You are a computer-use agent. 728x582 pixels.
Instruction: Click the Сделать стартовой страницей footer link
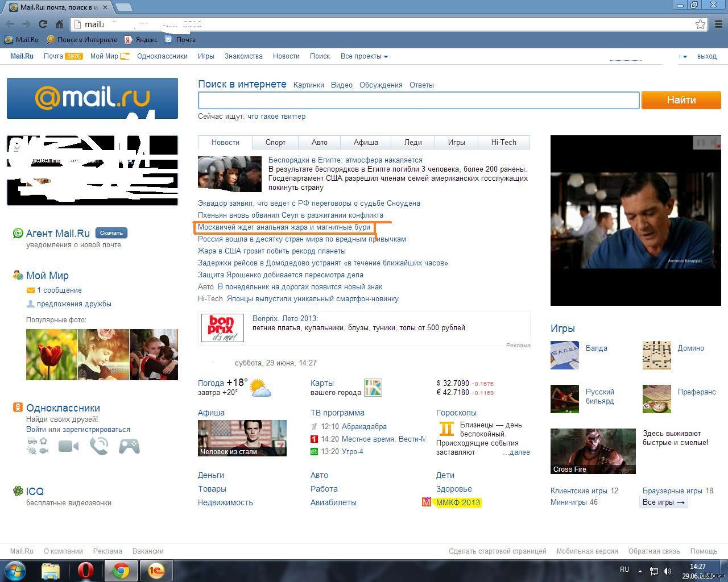498,551
